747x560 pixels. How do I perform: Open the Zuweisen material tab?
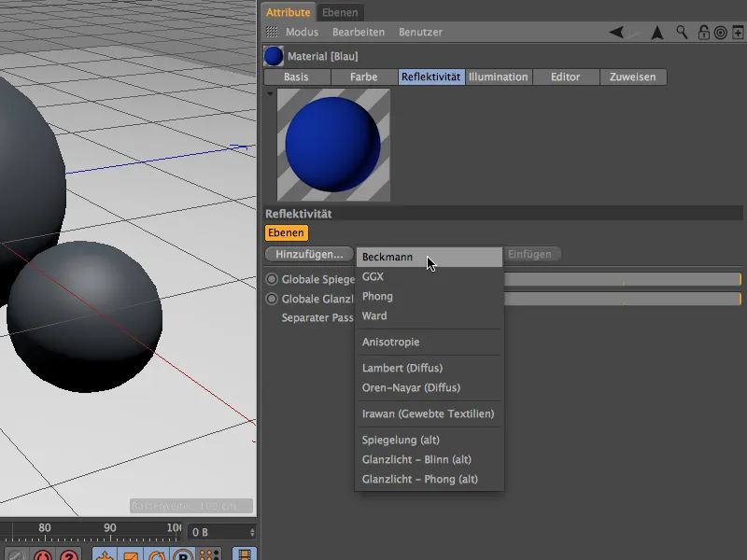633,77
